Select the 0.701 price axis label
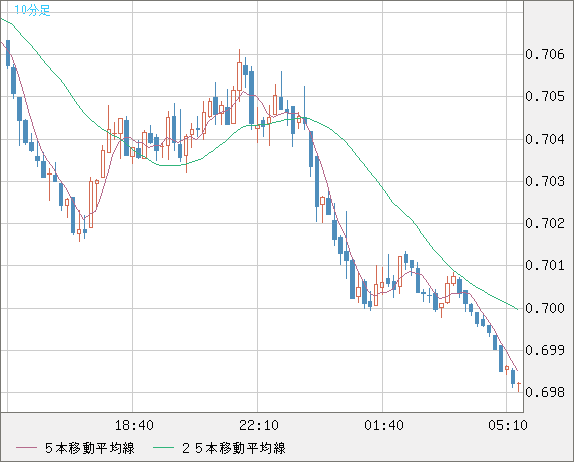 (545, 265)
